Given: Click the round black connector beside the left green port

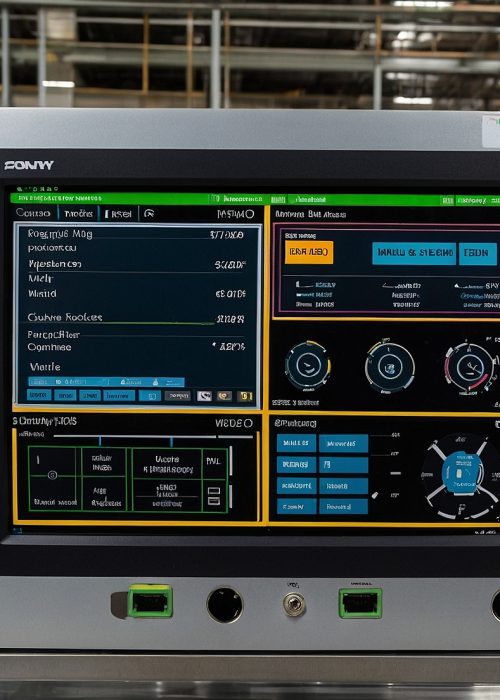Looking at the screenshot, I should pos(225,604).
